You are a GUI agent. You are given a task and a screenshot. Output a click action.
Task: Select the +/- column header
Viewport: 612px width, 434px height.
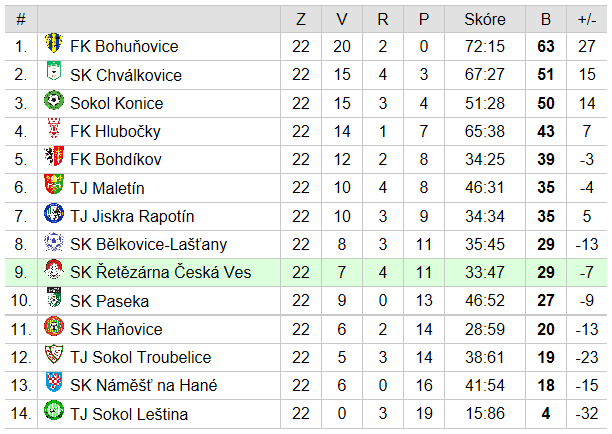pyautogui.click(x=587, y=19)
